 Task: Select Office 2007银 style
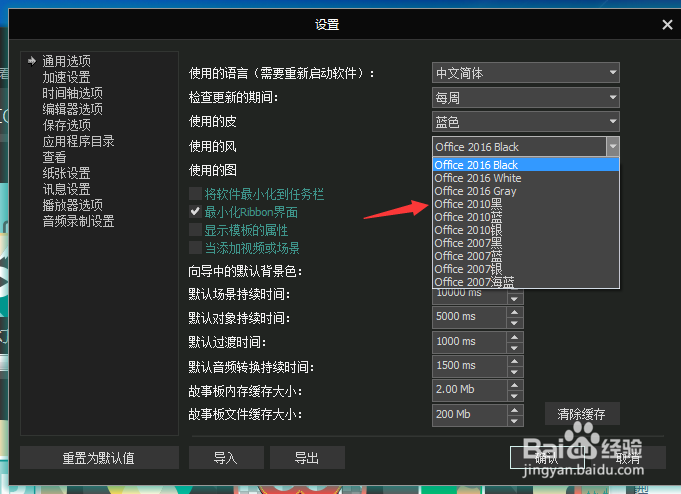coord(526,269)
